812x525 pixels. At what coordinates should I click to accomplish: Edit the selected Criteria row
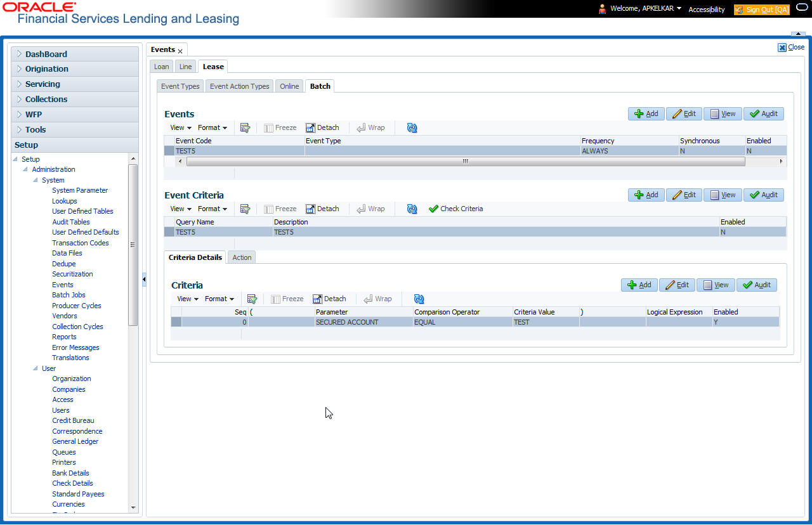pyautogui.click(x=677, y=285)
